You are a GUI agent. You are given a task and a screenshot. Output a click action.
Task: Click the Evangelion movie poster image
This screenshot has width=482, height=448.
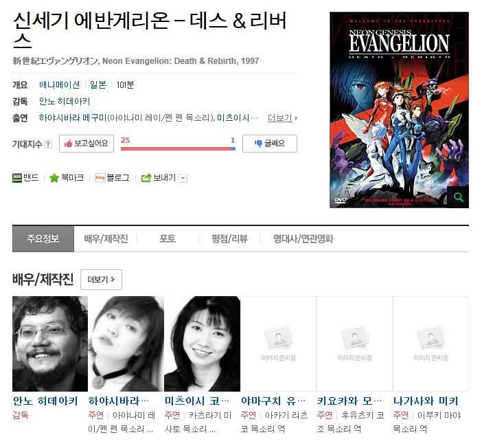pos(399,110)
